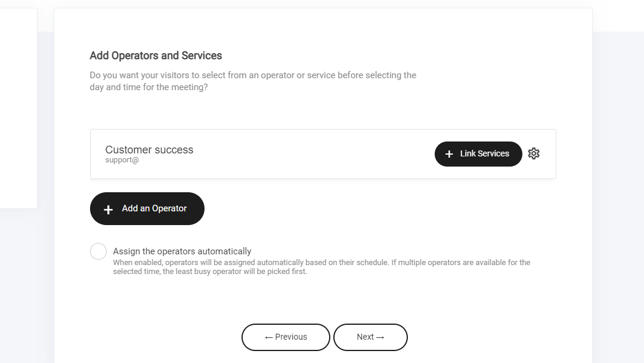Enable automatic operator assignment circle toggle
Image resolution: width=644 pixels, height=363 pixels.
(98, 251)
